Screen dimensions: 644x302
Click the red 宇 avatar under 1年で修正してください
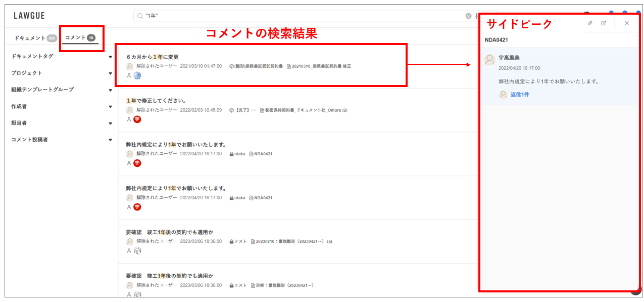[x=137, y=119]
